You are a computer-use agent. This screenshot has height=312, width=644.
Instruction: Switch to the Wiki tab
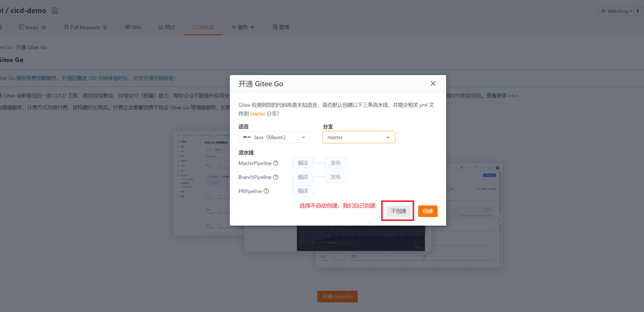[133, 27]
